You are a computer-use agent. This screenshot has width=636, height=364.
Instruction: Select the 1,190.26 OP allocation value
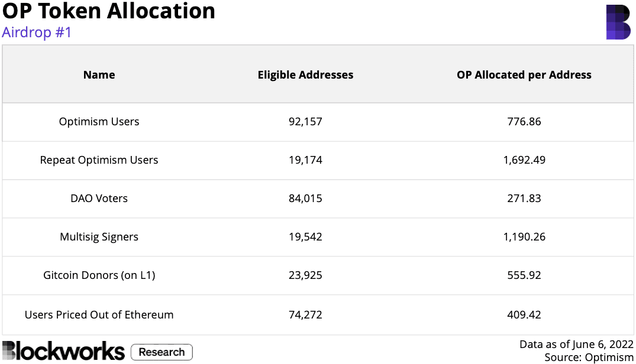tap(524, 237)
